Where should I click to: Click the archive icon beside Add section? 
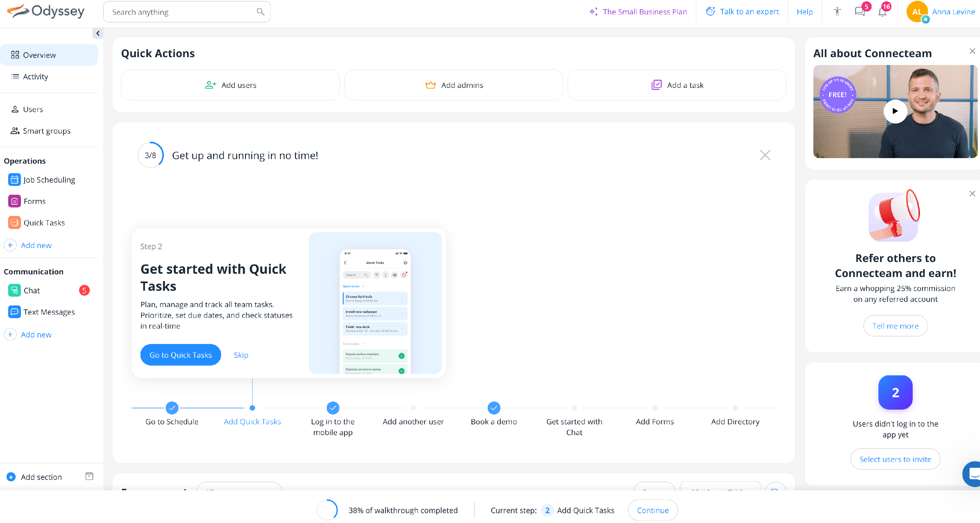pos(89,476)
